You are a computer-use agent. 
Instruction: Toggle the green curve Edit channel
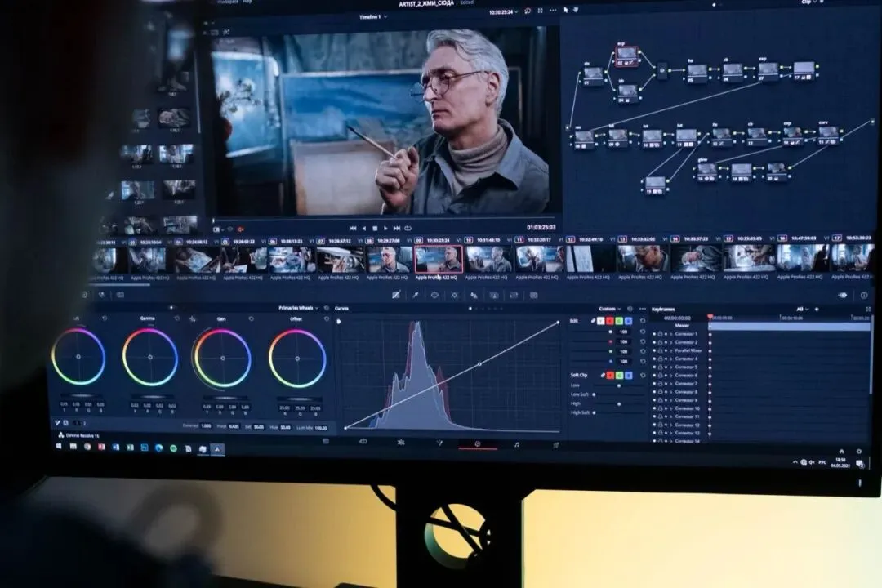[619, 321]
